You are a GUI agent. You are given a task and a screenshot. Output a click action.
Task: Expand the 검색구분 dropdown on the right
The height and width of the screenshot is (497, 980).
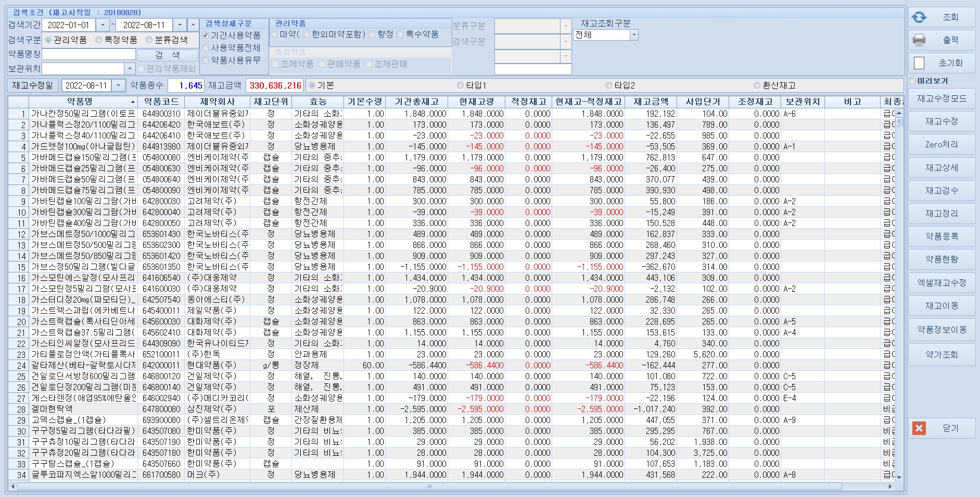click(566, 41)
